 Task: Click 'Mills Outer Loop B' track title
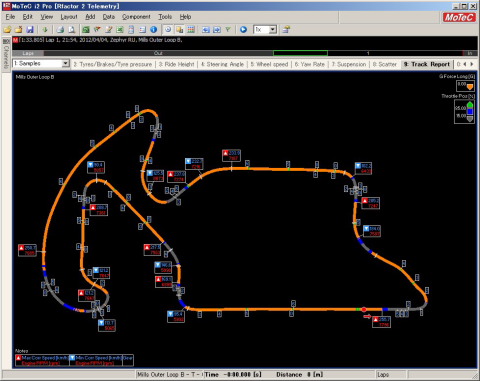point(35,77)
